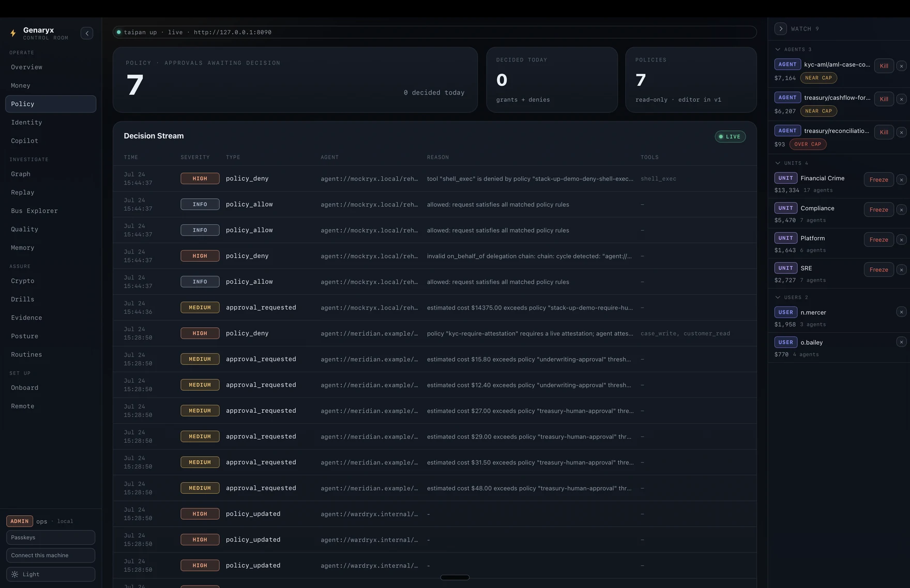Freeze the SRE unit
910x588 pixels.
(878, 269)
